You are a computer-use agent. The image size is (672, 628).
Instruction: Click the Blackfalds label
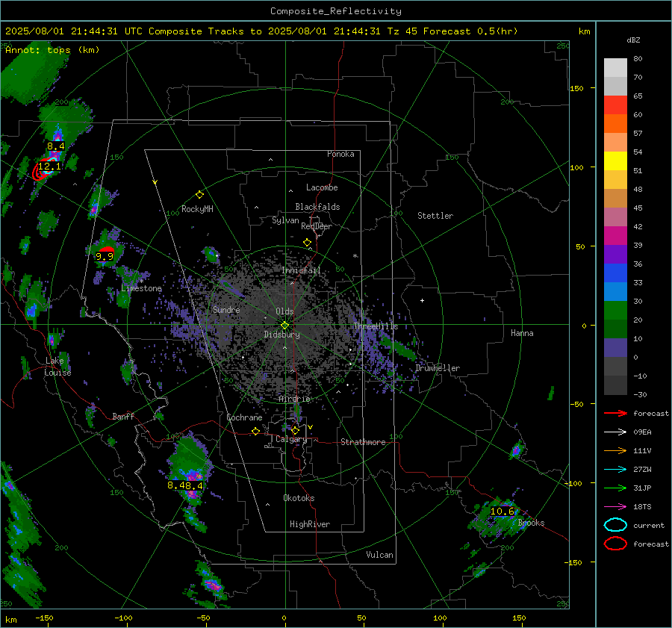pyautogui.click(x=317, y=207)
